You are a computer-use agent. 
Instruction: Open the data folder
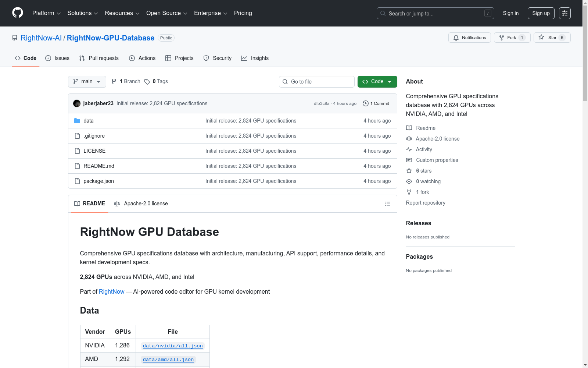click(89, 121)
